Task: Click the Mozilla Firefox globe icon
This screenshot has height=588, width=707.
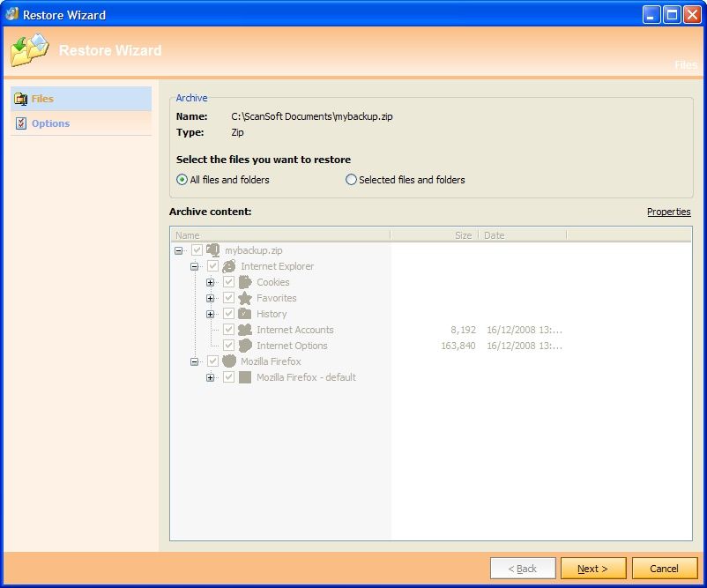Action: click(x=228, y=361)
